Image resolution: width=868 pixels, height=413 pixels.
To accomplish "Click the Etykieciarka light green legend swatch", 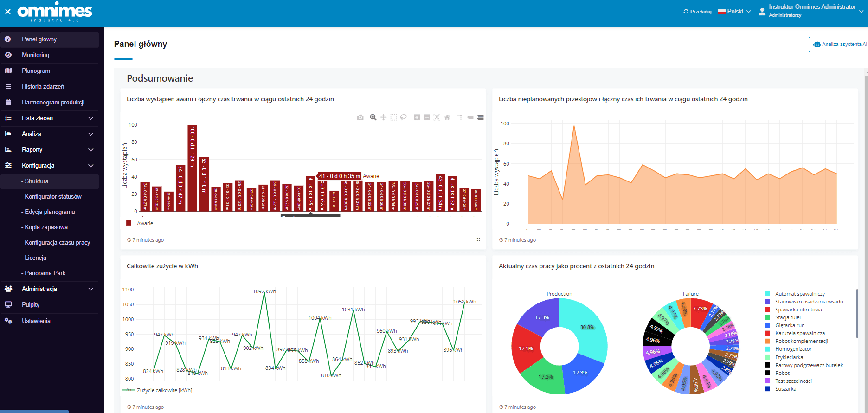I will (x=767, y=357).
